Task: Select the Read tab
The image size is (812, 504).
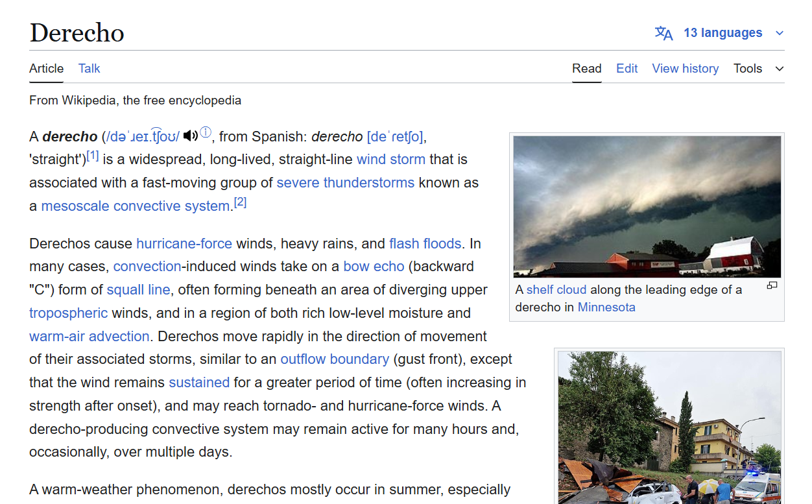Action: click(587, 68)
